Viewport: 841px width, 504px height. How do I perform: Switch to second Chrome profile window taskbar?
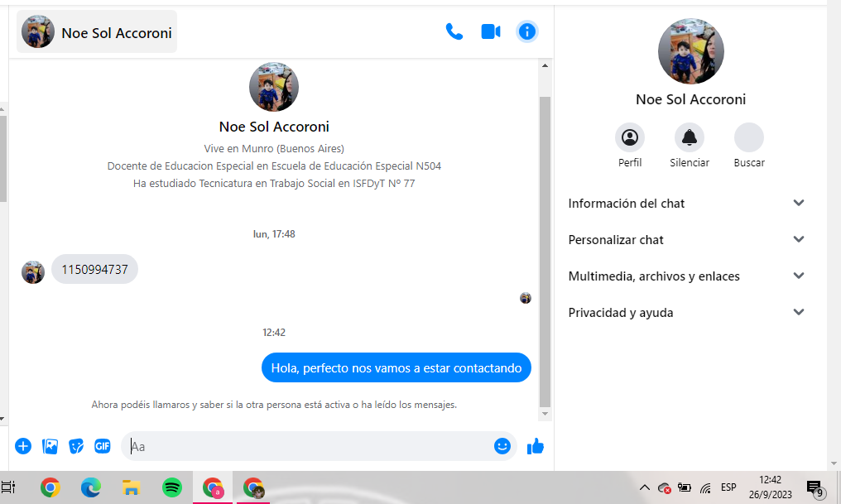(253, 488)
